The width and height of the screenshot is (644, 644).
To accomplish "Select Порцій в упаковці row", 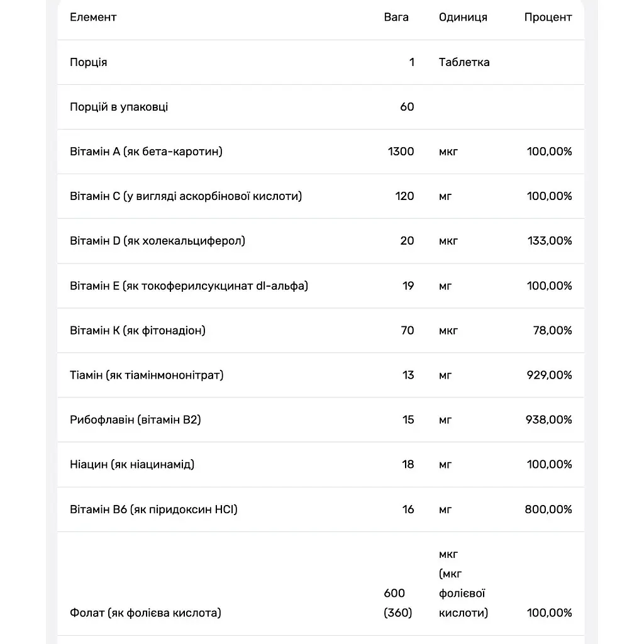I will (321, 107).
